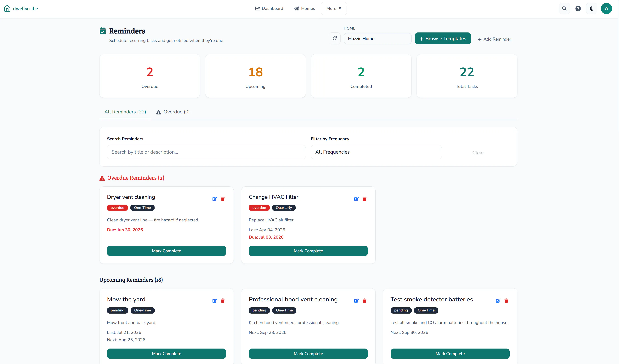Edit Professional hood vent cleaning reminder

click(x=356, y=301)
